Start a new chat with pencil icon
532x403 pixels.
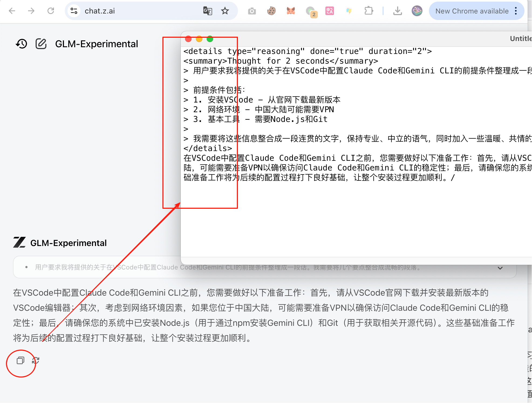pyautogui.click(x=41, y=44)
